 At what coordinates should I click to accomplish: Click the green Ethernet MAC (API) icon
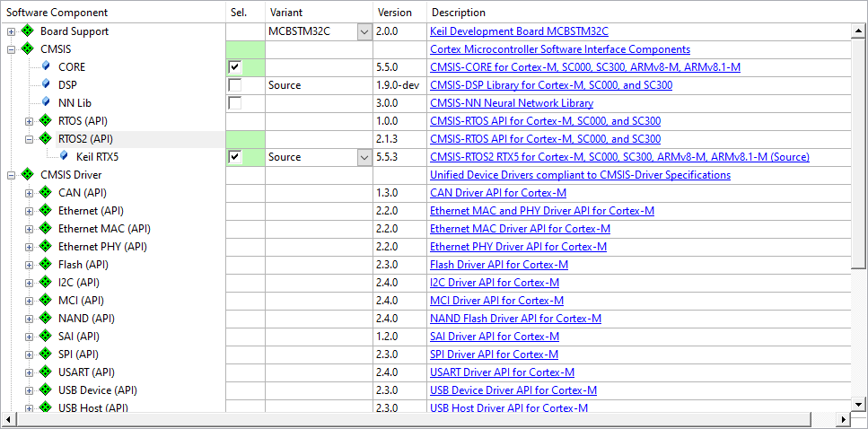(x=46, y=229)
